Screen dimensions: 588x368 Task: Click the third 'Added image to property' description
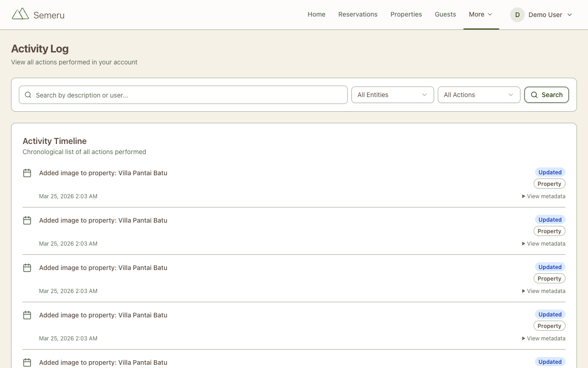tap(103, 268)
